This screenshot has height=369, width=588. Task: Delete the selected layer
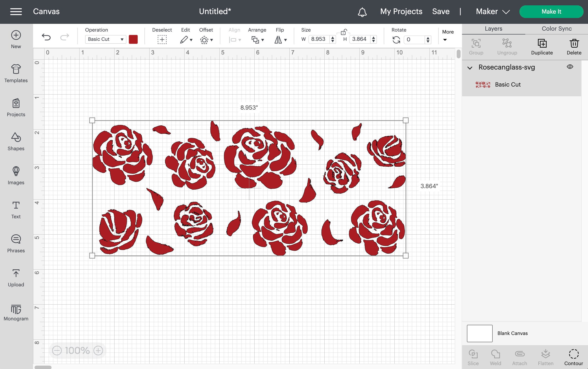(x=574, y=47)
